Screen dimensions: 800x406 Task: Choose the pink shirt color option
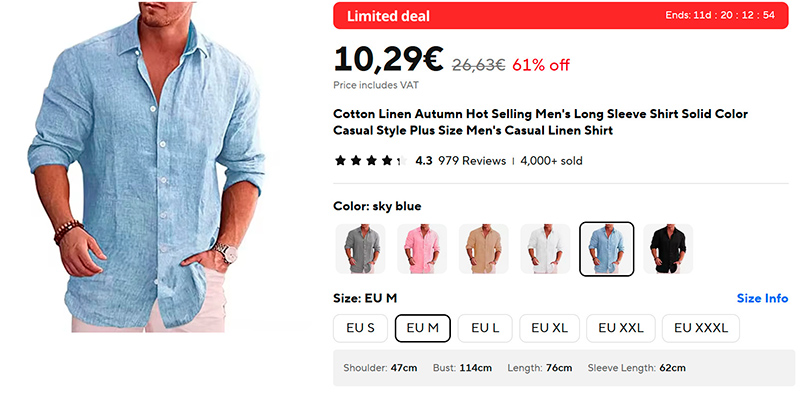(x=421, y=249)
